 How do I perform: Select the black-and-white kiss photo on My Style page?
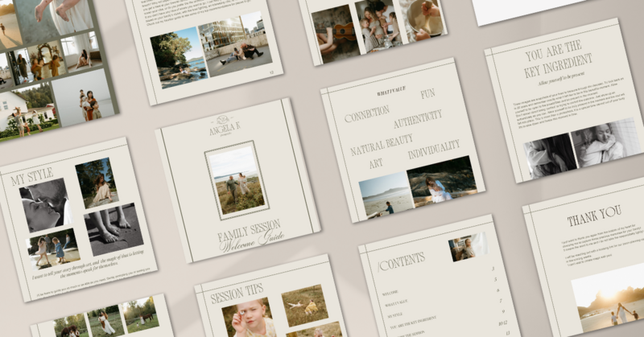[x=45, y=204]
